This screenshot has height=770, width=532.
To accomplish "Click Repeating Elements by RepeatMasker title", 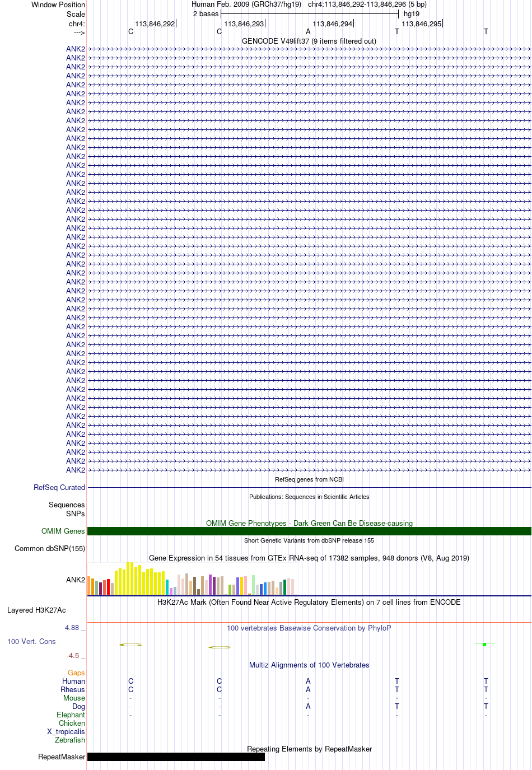I will click(309, 749).
